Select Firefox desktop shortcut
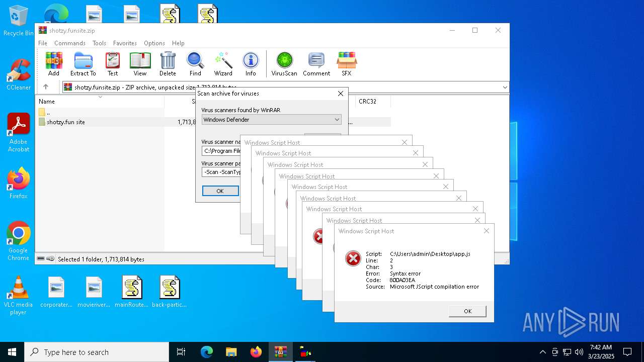This screenshot has width=644, height=362. point(18,184)
